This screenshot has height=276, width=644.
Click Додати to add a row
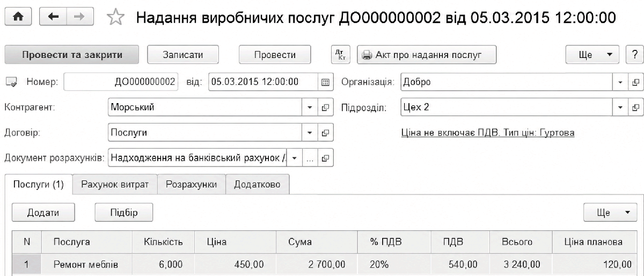click(43, 212)
